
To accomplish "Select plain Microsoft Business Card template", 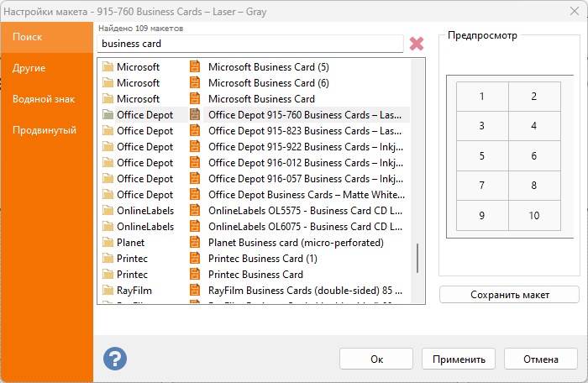I will point(261,99).
